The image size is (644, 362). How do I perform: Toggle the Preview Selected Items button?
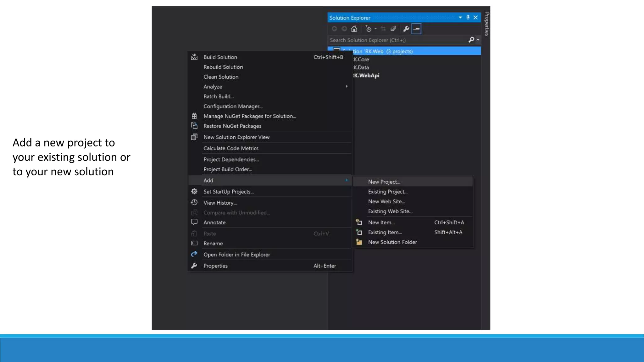(416, 29)
